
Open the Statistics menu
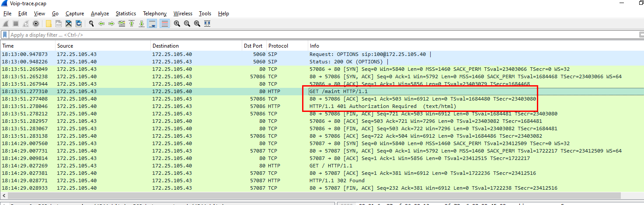[x=125, y=14]
